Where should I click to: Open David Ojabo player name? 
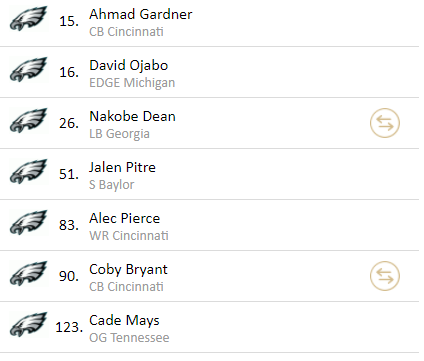129,66
